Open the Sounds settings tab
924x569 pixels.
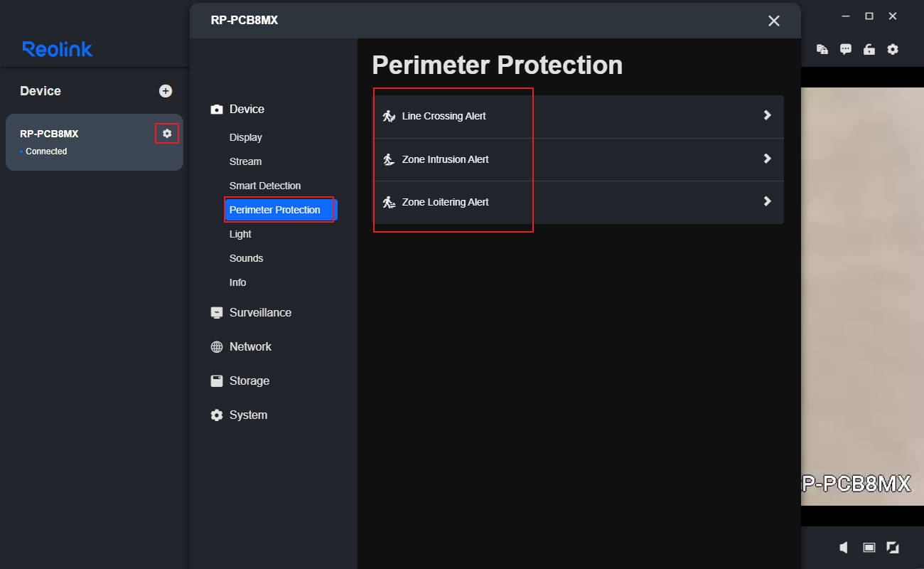point(246,258)
